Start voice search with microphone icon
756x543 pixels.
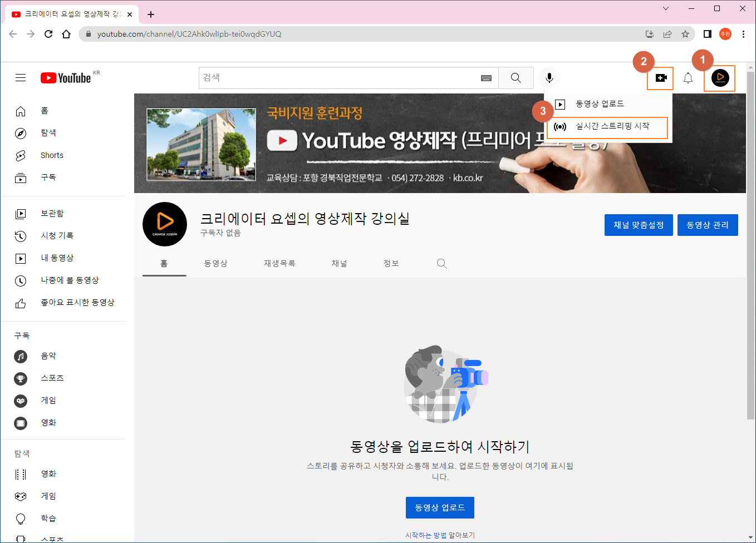pos(549,78)
